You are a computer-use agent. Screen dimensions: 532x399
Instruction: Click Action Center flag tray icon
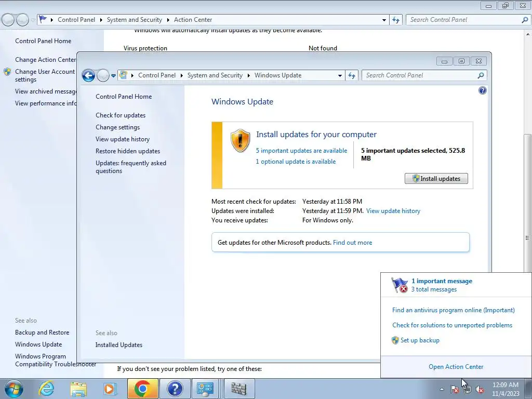pos(454,389)
